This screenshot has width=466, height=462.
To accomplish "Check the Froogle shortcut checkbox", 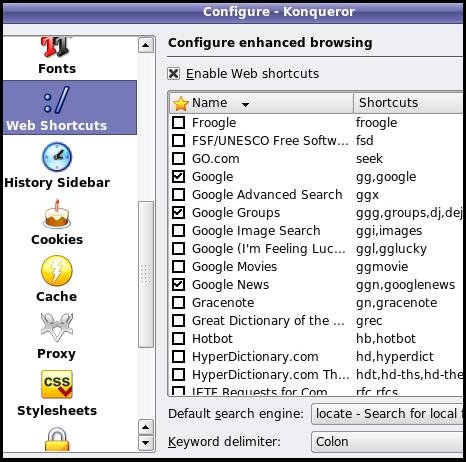I will coord(178,122).
